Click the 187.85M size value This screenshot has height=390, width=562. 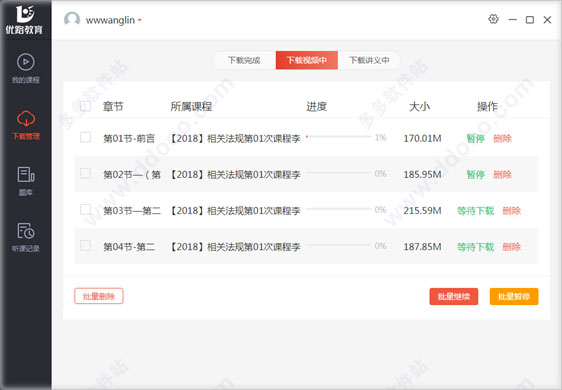click(423, 247)
